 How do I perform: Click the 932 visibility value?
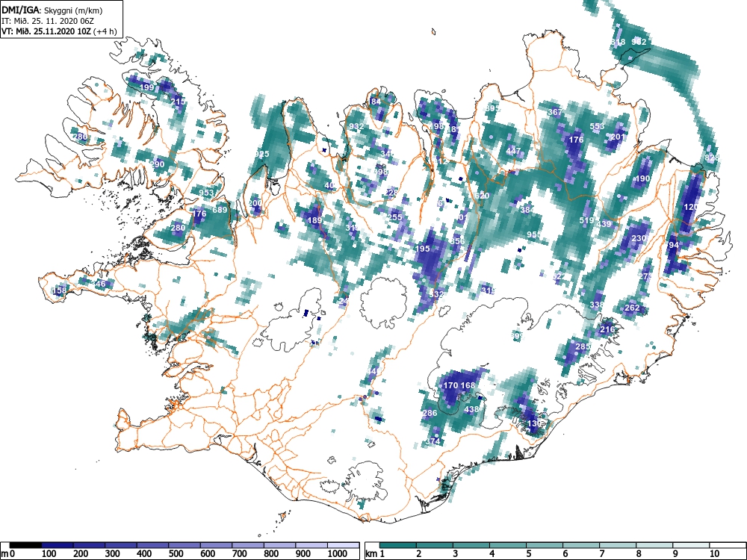coord(356,126)
